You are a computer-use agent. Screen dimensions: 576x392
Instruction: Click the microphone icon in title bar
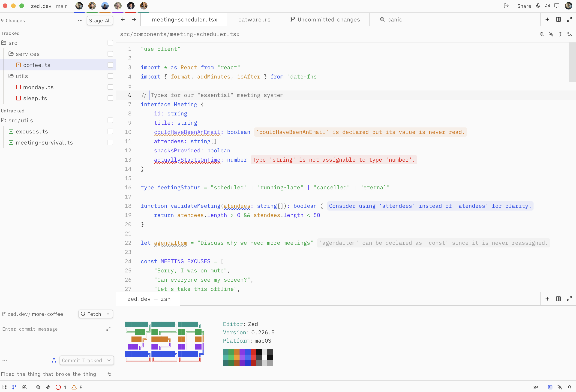538,6
